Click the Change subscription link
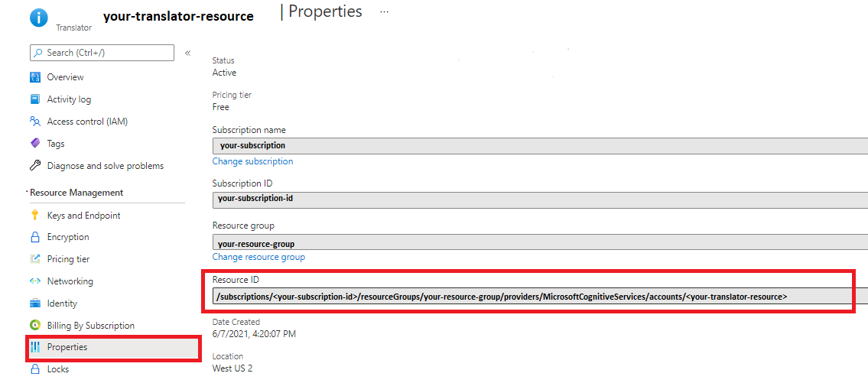This screenshot has width=868, height=383. point(252,161)
